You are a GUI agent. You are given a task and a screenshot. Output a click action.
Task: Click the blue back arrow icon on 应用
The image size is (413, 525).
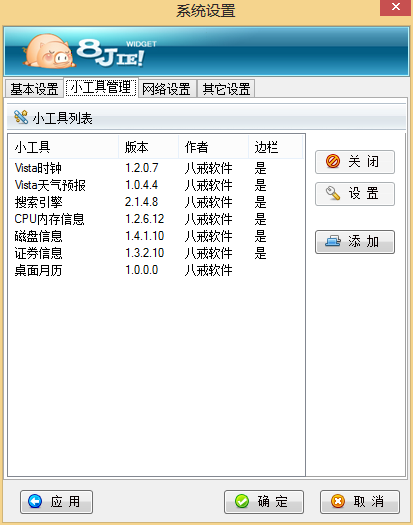pos(35,501)
